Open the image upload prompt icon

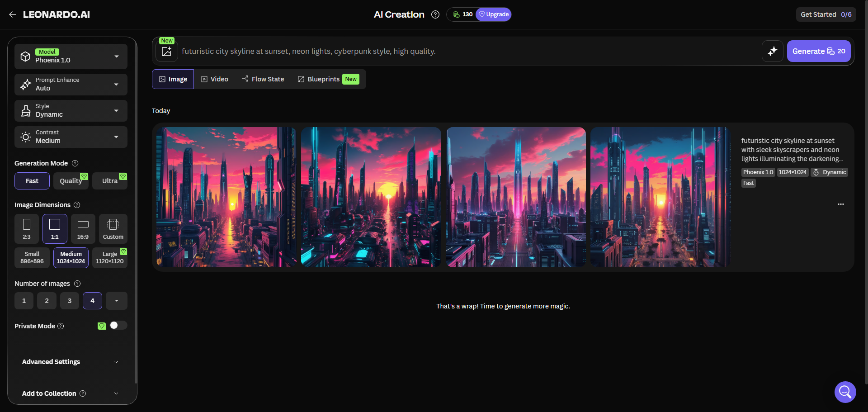(x=166, y=51)
